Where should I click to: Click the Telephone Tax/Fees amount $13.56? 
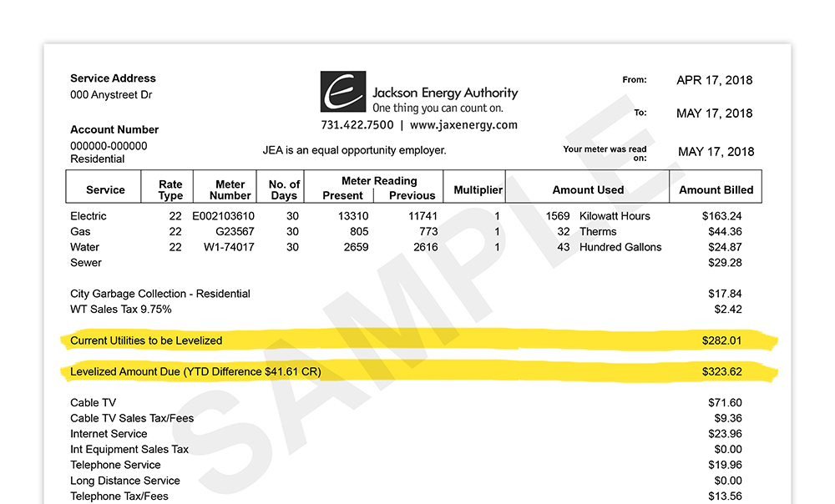pyautogui.click(x=725, y=496)
